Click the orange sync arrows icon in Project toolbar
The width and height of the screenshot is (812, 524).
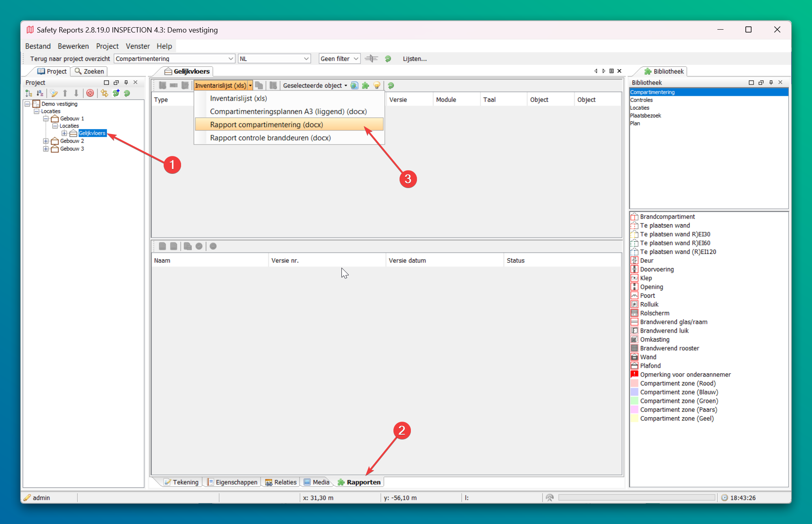(x=104, y=93)
